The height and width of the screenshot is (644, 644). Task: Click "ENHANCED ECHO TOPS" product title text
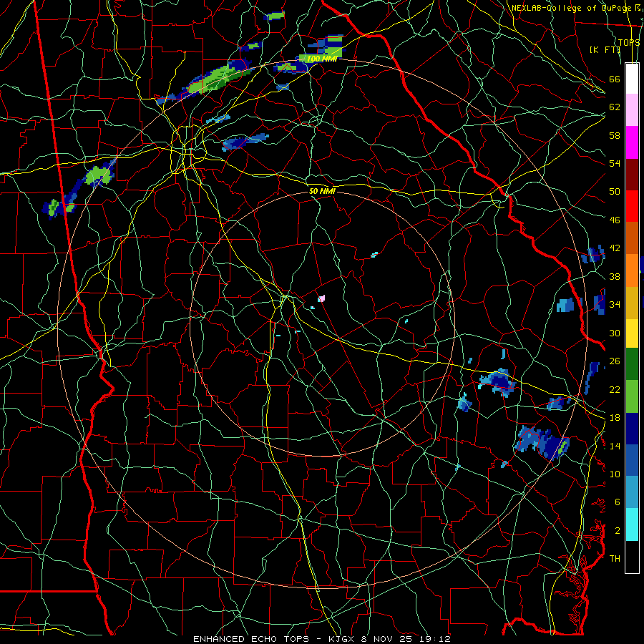251,639
